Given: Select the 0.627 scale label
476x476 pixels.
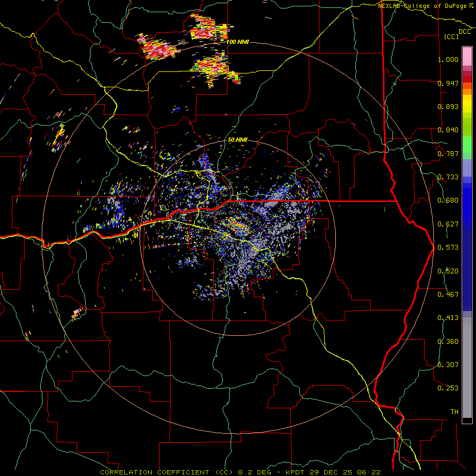Looking at the screenshot, I should click(x=448, y=224).
